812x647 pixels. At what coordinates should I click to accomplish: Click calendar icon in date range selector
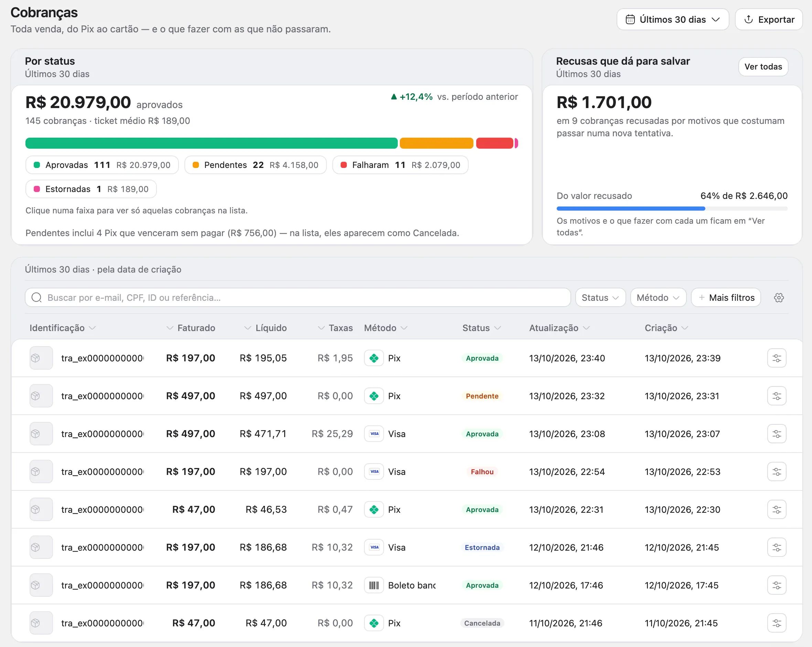[630, 20]
